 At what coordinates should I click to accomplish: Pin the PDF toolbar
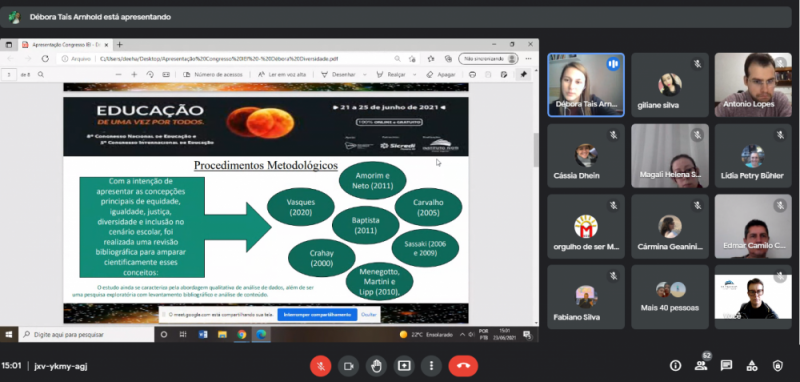point(523,74)
